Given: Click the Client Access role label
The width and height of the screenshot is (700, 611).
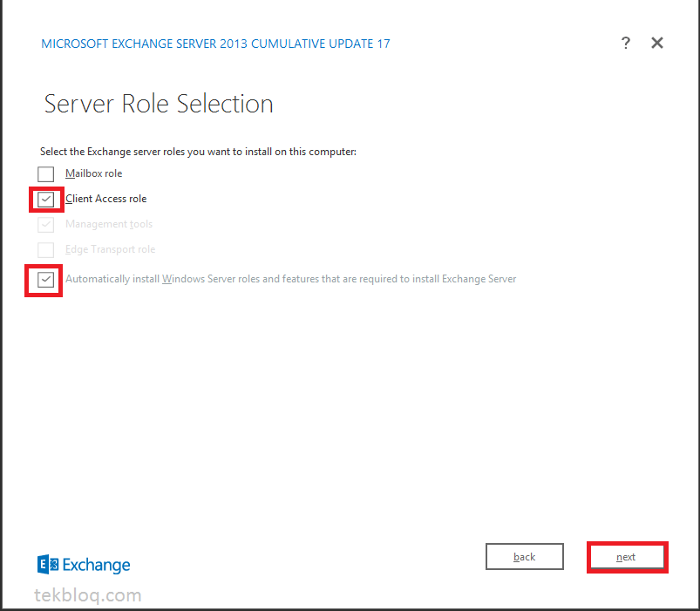Looking at the screenshot, I should [x=105, y=199].
